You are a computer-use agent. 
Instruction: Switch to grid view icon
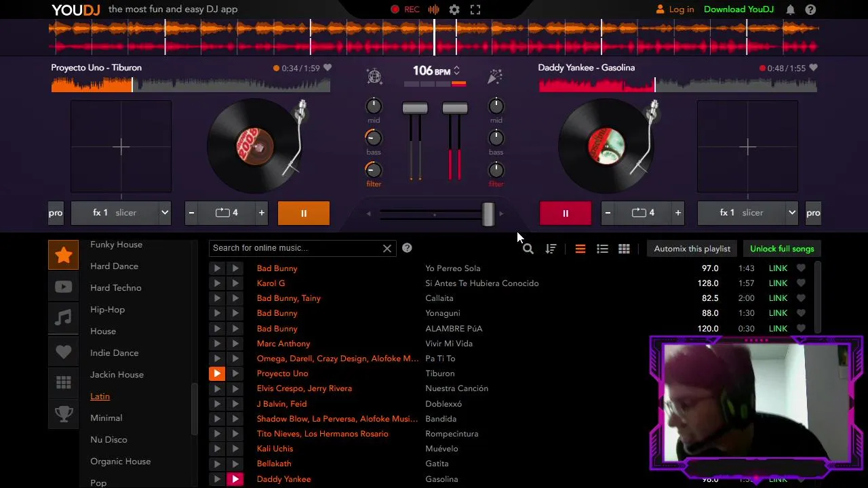pos(624,249)
